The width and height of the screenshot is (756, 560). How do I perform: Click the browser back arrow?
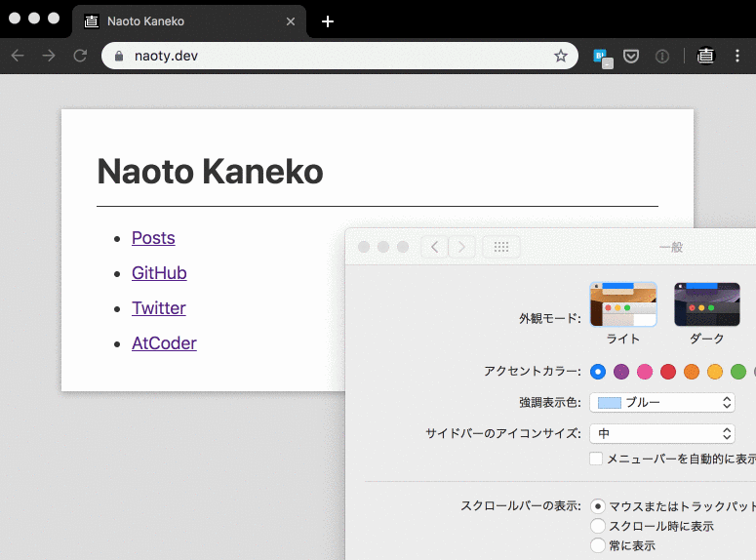[x=18, y=56]
